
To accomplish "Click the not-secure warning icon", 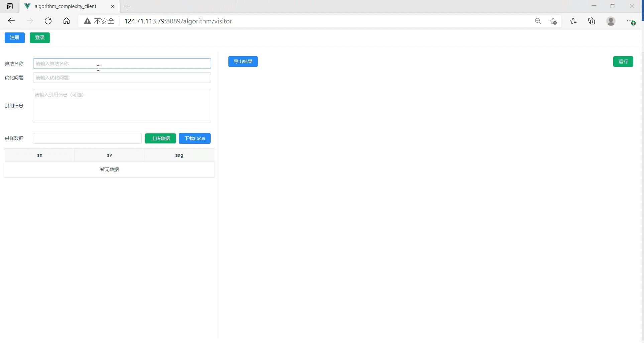I will coord(88,21).
